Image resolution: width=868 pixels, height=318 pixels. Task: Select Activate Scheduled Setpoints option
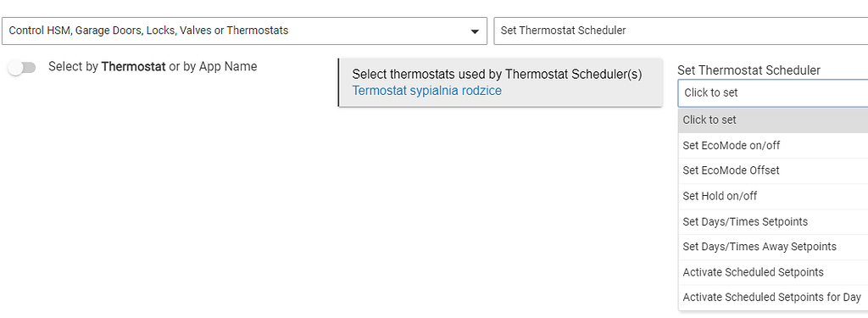(x=773, y=272)
